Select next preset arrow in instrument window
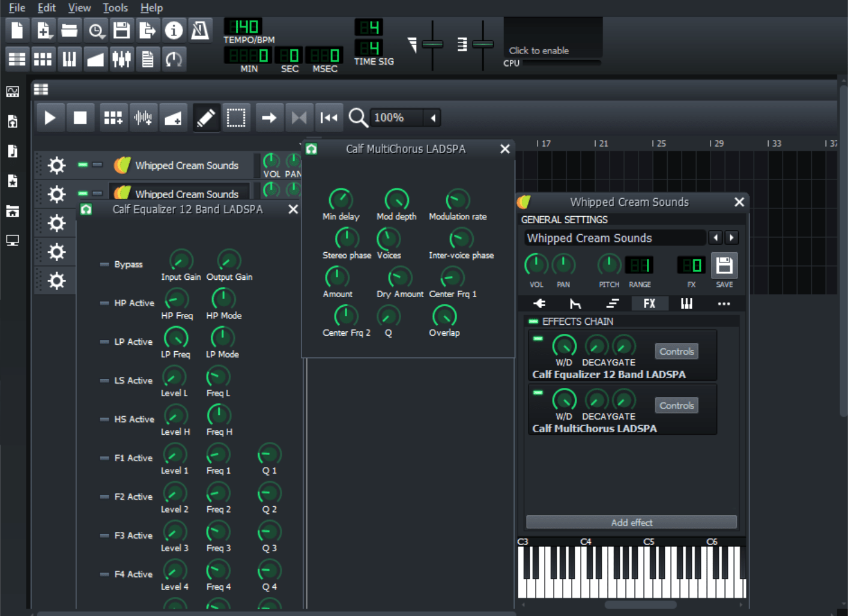Viewport: 848px width, 616px height. coord(731,238)
